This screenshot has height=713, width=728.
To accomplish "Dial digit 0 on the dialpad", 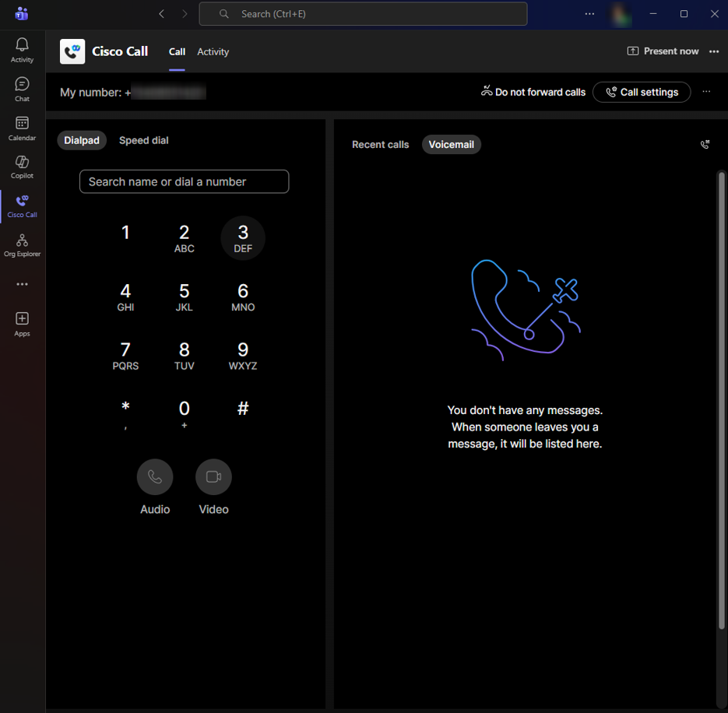I will [x=185, y=414].
